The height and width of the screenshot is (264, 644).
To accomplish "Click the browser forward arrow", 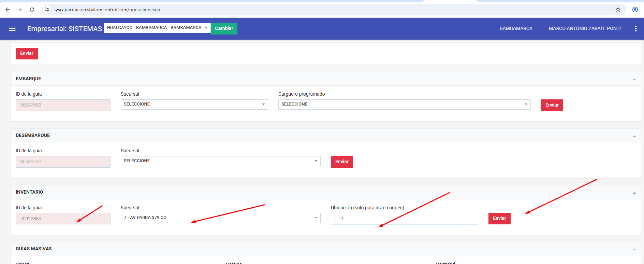I will (x=20, y=10).
